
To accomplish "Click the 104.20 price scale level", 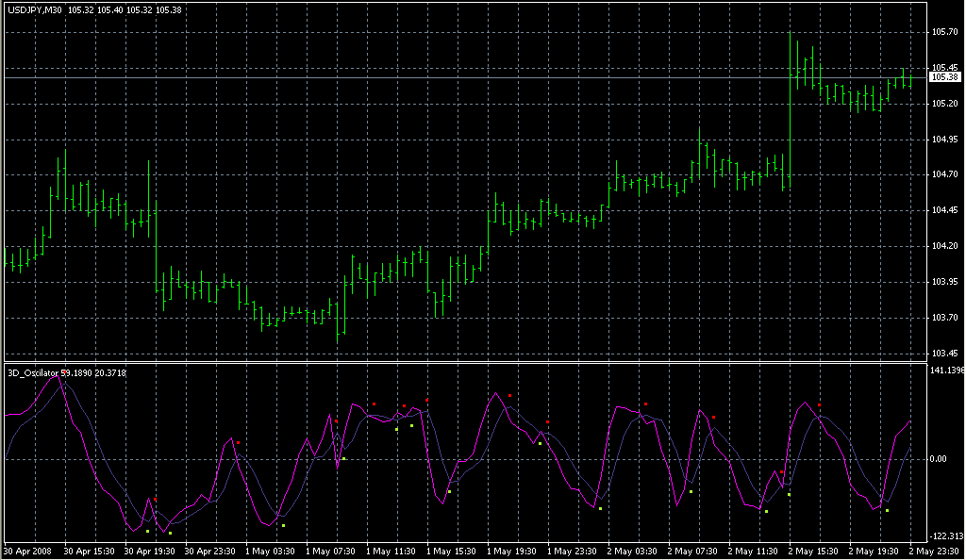I will 944,246.
